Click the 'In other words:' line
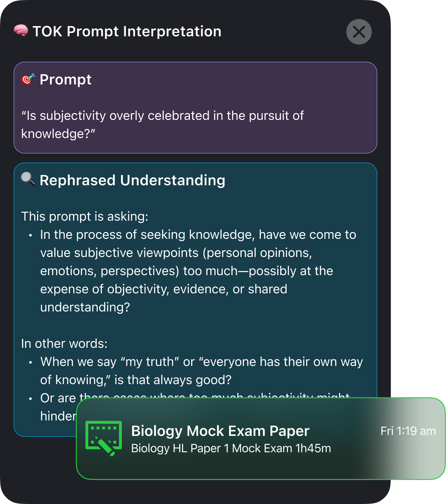446x504 pixels. (x=64, y=344)
